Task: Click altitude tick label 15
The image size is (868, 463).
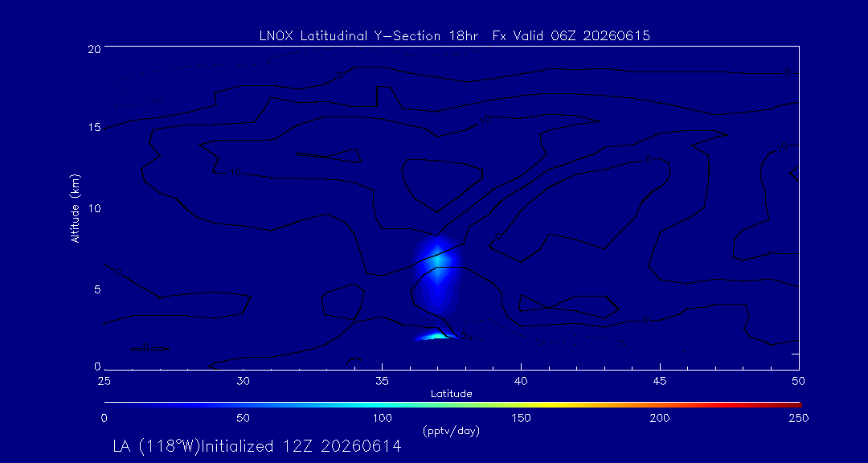Action: pos(94,127)
